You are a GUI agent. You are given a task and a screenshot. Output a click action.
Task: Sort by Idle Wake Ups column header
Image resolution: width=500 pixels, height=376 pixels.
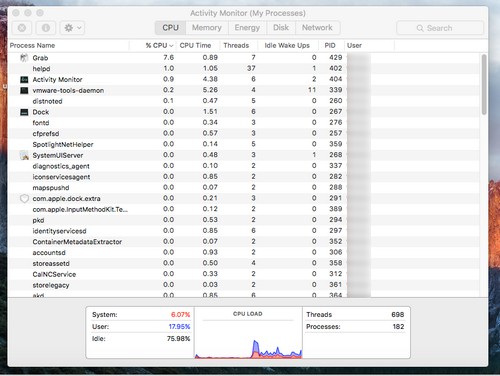(x=287, y=45)
